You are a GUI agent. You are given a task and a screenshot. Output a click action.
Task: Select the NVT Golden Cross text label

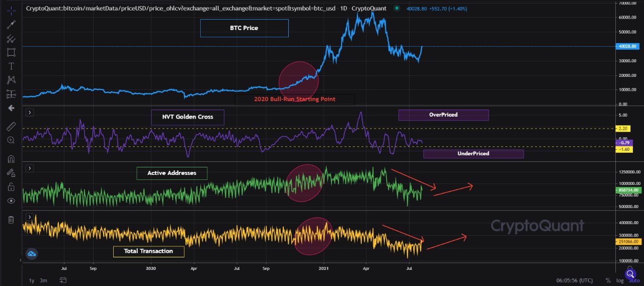click(x=188, y=117)
